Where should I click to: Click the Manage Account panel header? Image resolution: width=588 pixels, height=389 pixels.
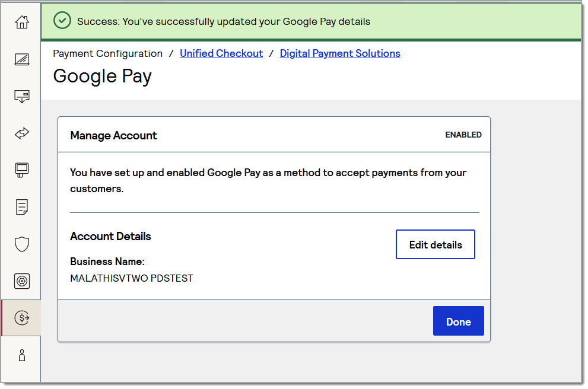tap(113, 135)
